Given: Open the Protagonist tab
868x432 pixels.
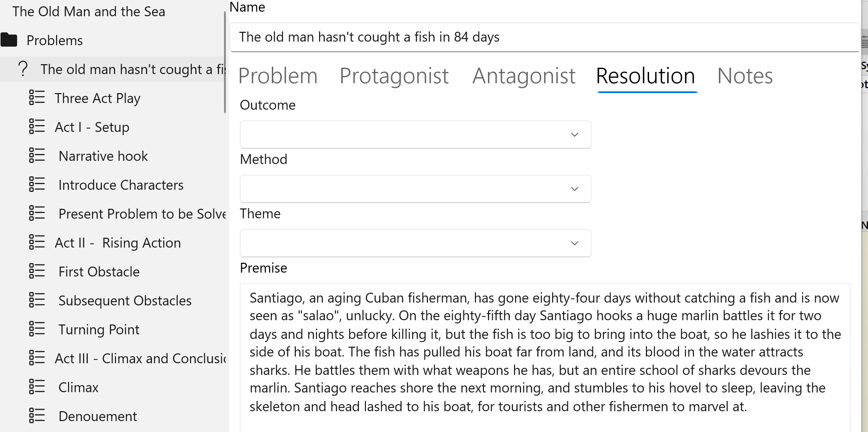Looking at the screenshot, I should (394, 76).
